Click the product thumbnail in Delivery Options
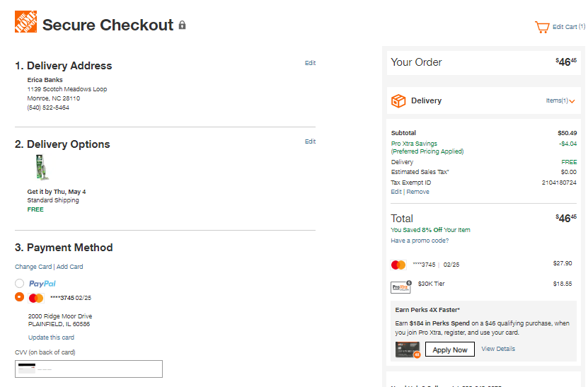This screenshot has height=387, width=588. [42, 167]
